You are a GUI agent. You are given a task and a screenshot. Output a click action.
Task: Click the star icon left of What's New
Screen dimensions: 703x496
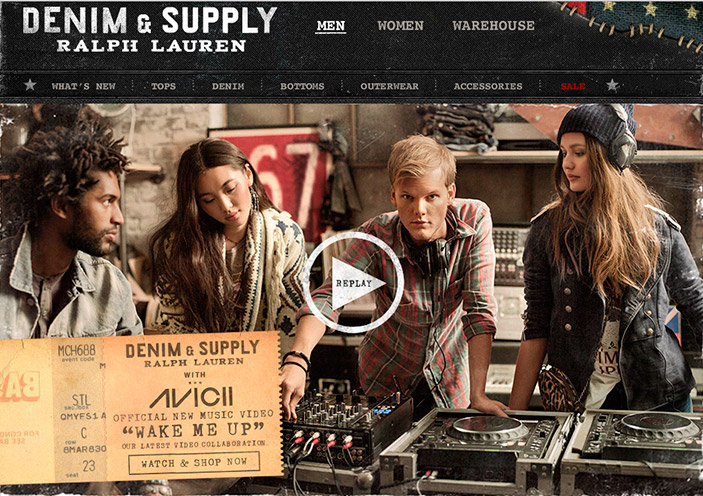point(30,84)
